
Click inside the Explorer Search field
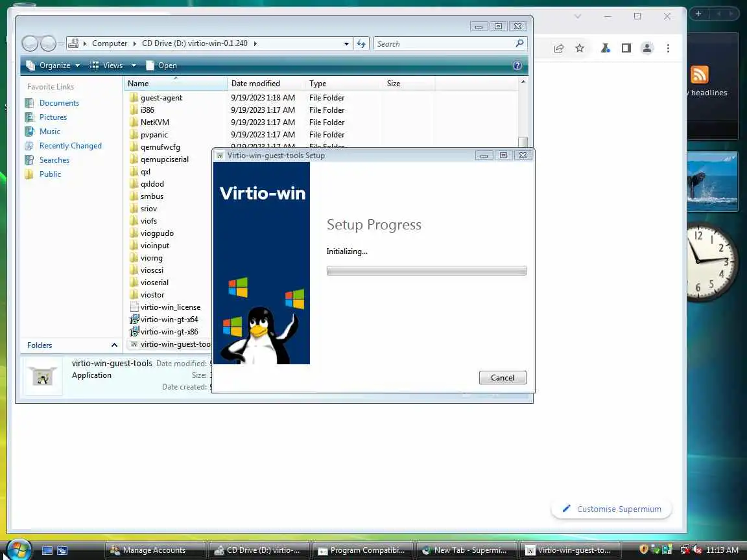(445, 44)
